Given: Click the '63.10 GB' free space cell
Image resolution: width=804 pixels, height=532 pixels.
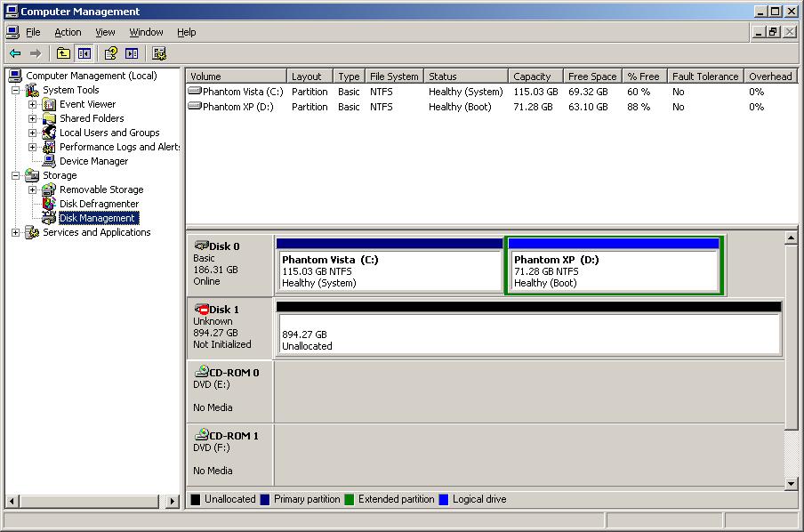Looking at the screenshot, I should [x=588, y=107].
